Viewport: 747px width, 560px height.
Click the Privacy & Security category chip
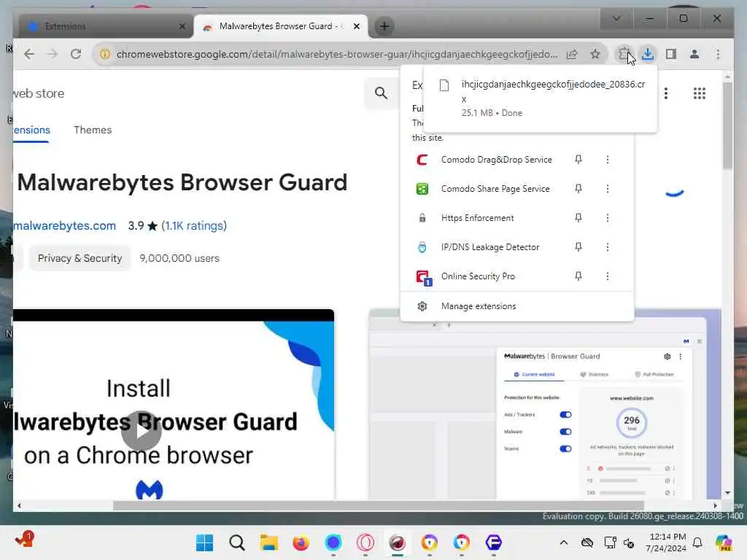(80, 258)
